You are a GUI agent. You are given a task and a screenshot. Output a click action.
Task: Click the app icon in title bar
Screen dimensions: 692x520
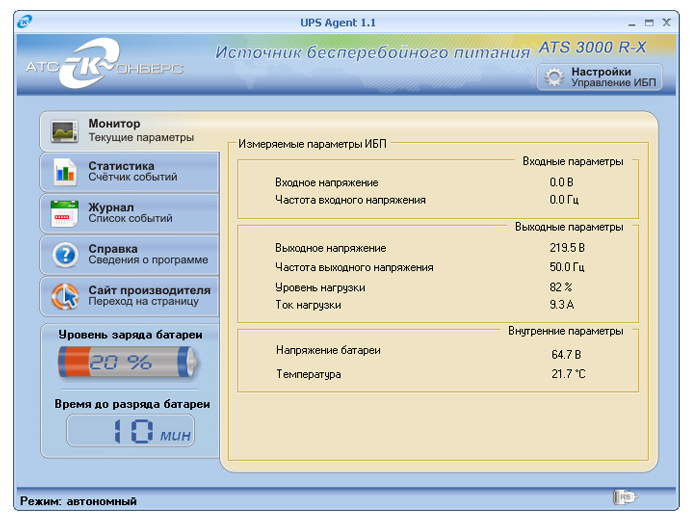point(24,22)
